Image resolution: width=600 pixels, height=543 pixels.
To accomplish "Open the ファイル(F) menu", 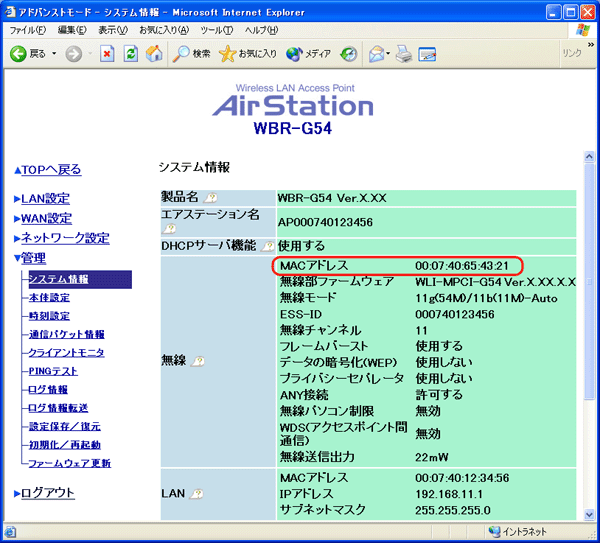I will point(28,30).
